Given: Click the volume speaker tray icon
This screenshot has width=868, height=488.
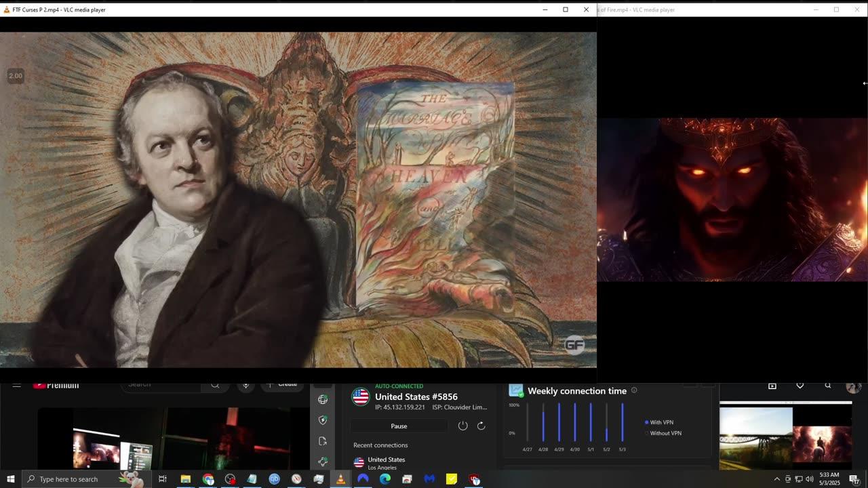Looking at the screenshot, I should coord(809,479).
